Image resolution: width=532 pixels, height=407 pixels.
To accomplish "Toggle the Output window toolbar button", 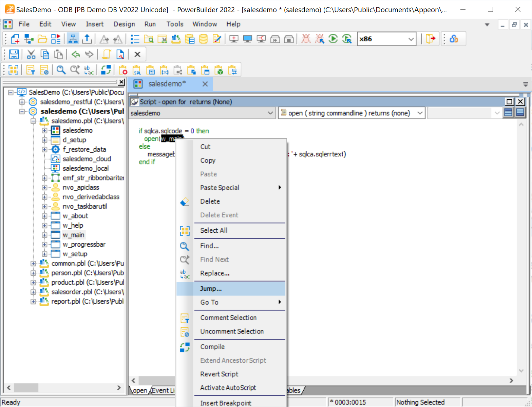I will click(87, 39).
